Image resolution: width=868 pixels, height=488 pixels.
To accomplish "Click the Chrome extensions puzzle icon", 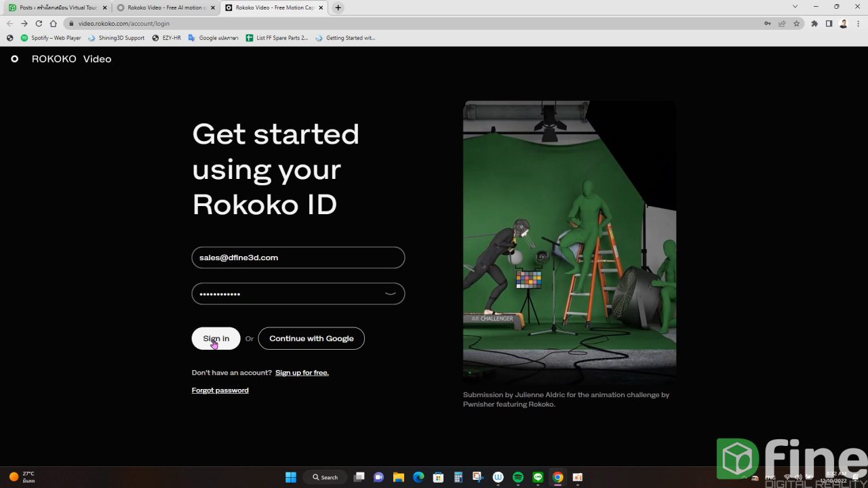I will click(815, 23).
